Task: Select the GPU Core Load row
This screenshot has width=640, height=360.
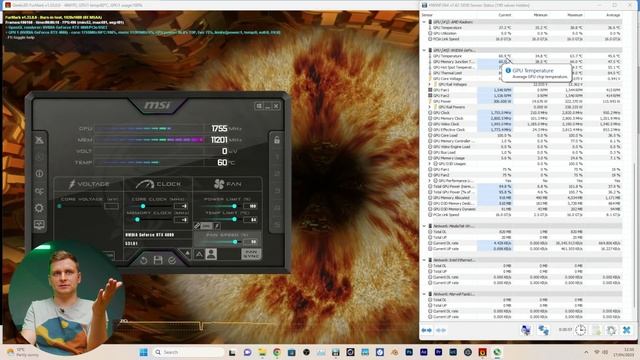Action: tap(524, 135)
